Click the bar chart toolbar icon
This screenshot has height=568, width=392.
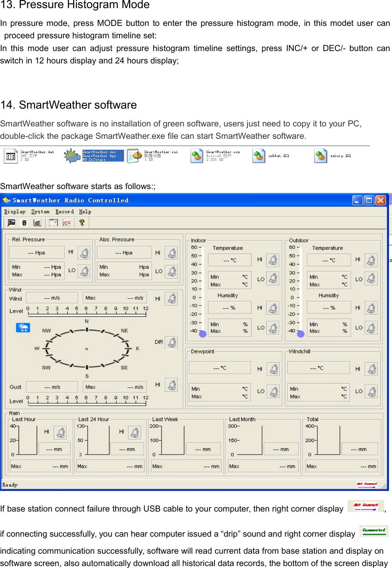click(37, 223)
